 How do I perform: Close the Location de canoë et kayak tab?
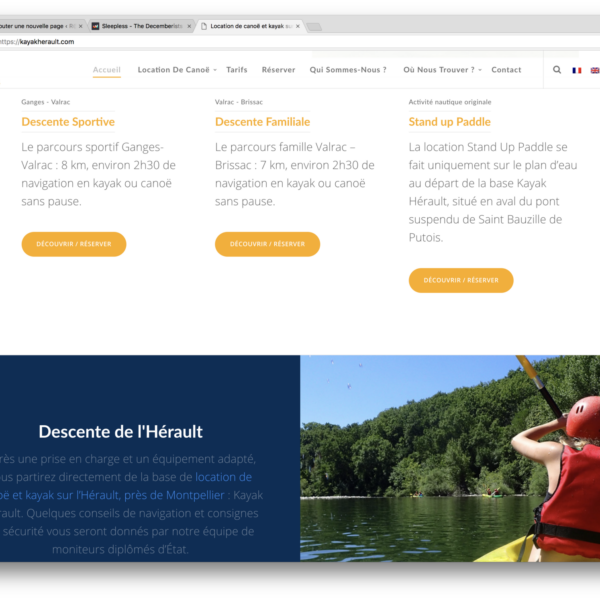298,26
